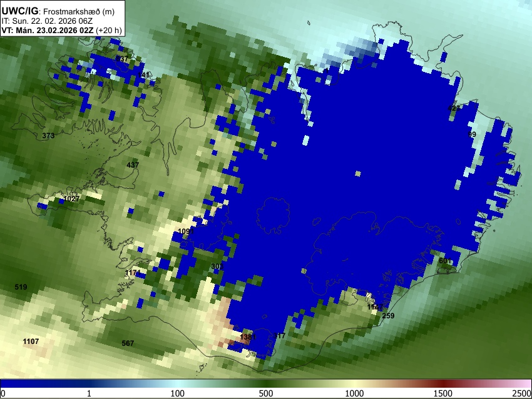The image size is (532, 399).
Task: Click the map value label '437'
Action: coord(133,165)
